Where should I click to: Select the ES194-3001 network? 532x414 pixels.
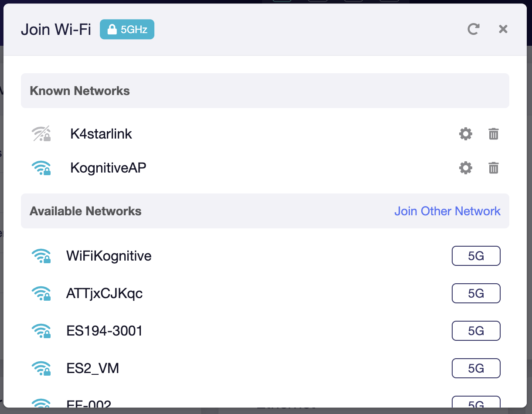[104, 331]
